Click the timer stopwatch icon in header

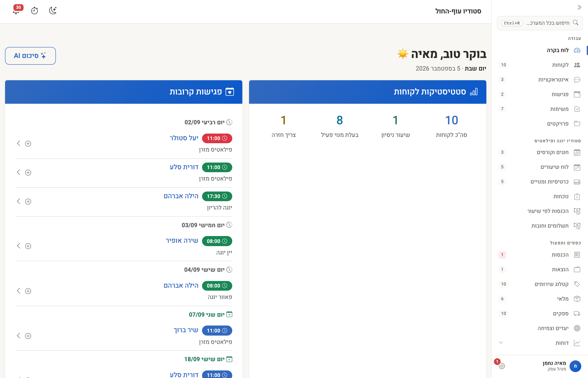coord(34,10)
